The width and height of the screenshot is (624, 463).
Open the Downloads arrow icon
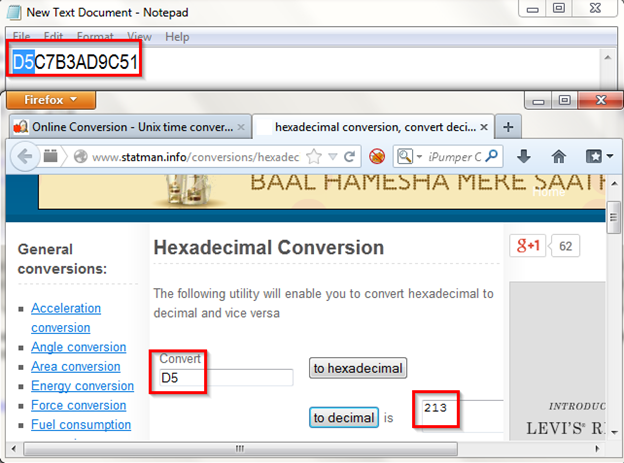525,156
